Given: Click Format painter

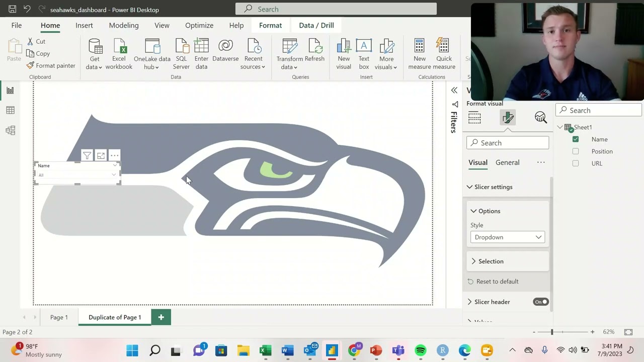Looking at the screenshot, I should (51, 65).
